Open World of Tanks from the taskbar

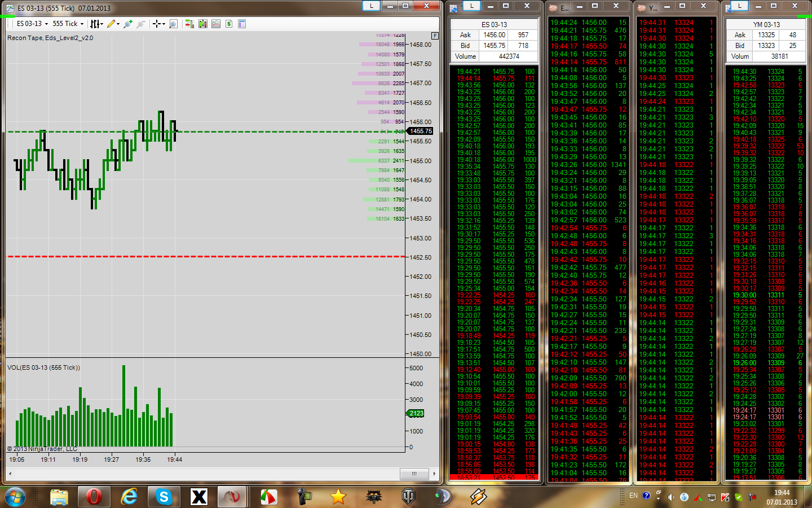coord(408,497)
